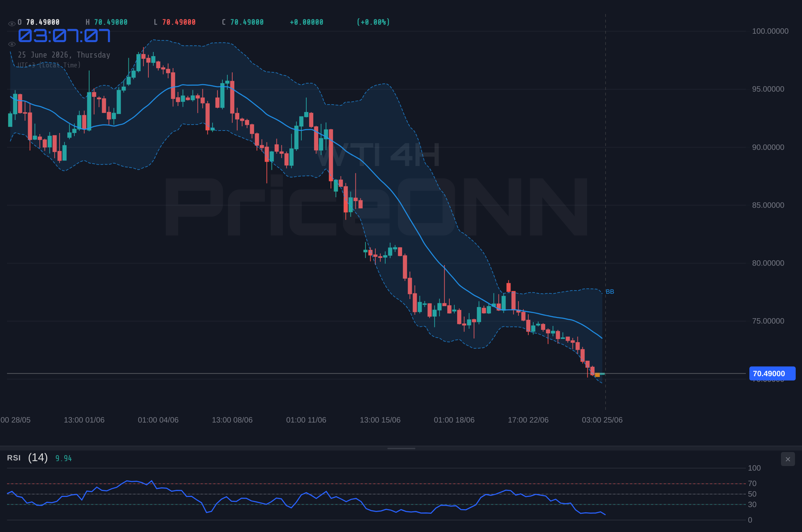Click the 01:00 11/06 time axis label
This screenshot has height=532, width=802.
[x=306, y=420]
